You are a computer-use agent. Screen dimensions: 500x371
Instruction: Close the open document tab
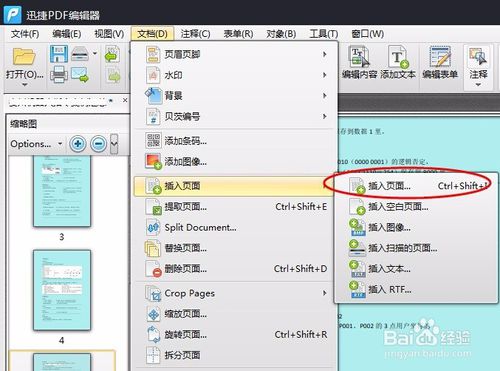[x=125, y=100]
